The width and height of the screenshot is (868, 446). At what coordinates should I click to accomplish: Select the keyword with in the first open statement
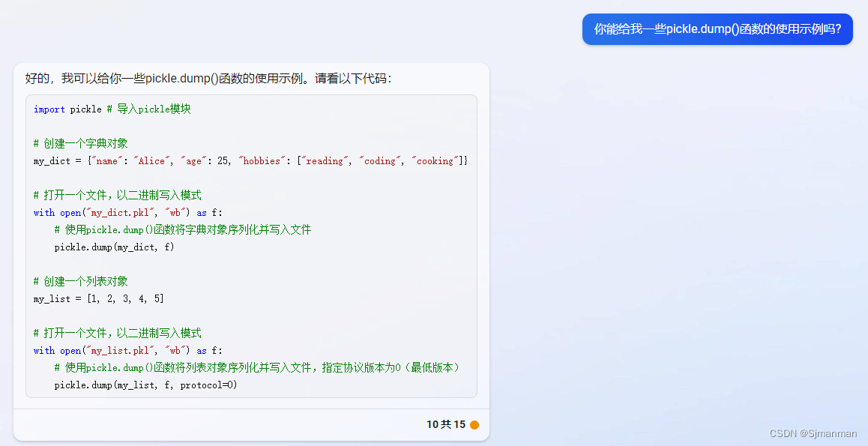43,212
